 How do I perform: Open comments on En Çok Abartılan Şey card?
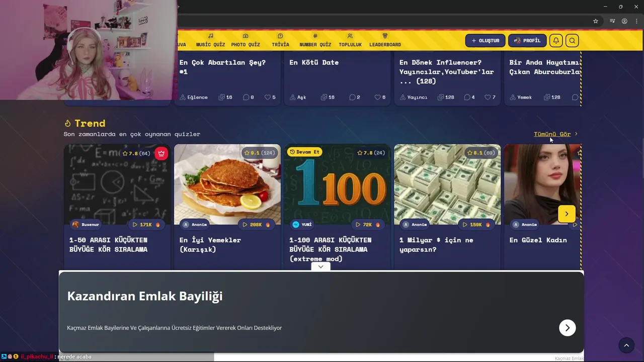pos(249,97)
